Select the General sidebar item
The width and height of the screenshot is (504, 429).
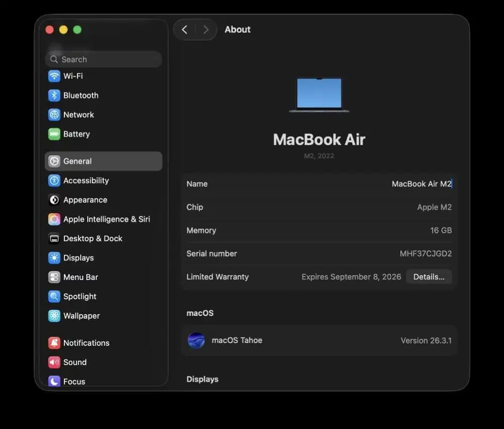pos(77,161)
